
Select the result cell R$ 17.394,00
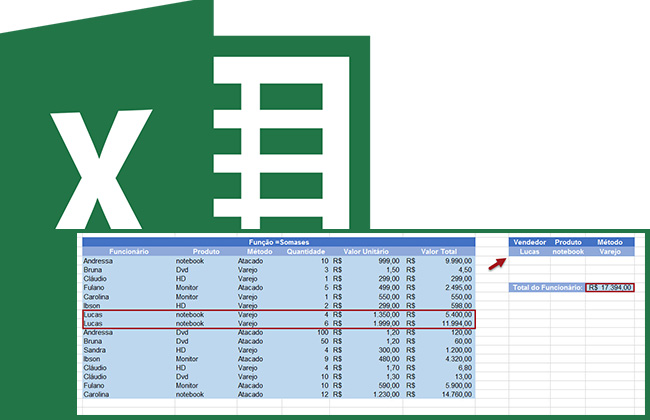tap(610, 287)
